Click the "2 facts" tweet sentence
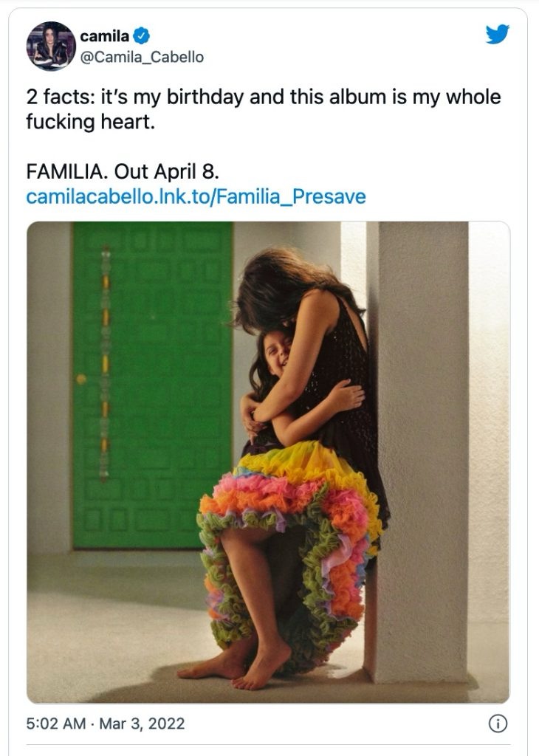539x756 pixels. tap(262, 97)
